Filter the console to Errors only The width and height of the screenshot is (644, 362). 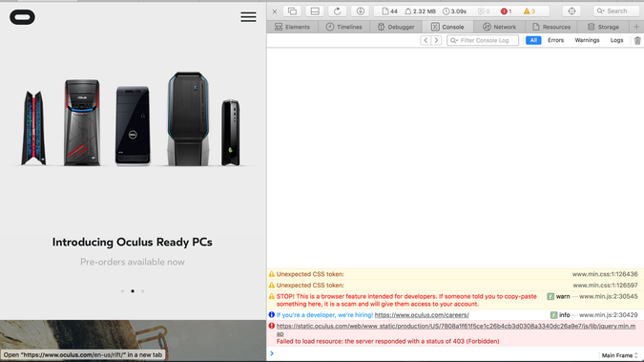click(x=555, y=40)
